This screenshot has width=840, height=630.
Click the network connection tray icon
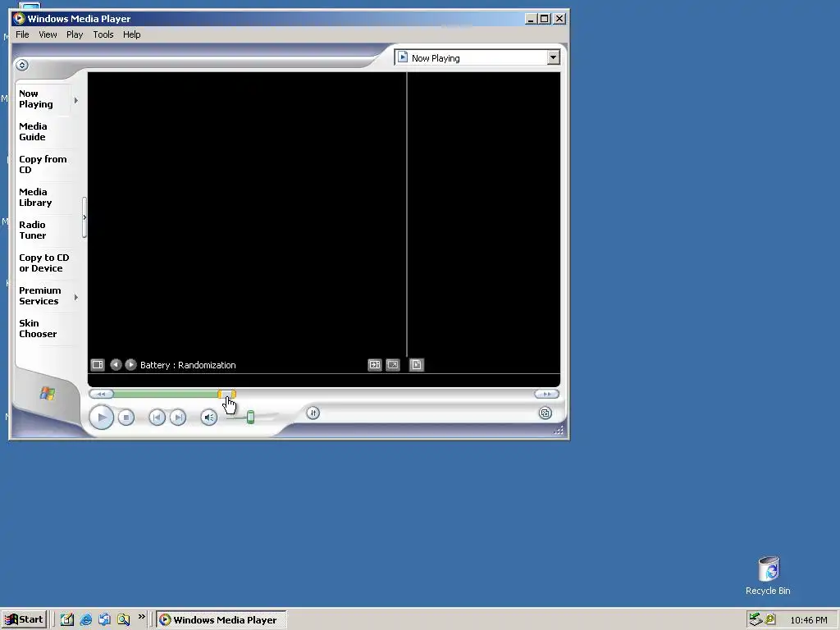[x=756, y=619]
